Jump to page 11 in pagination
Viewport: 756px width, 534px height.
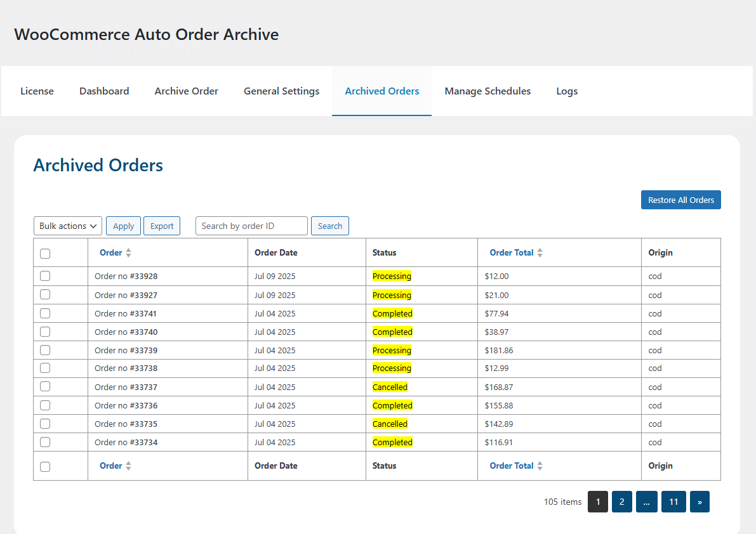[673, 502]
